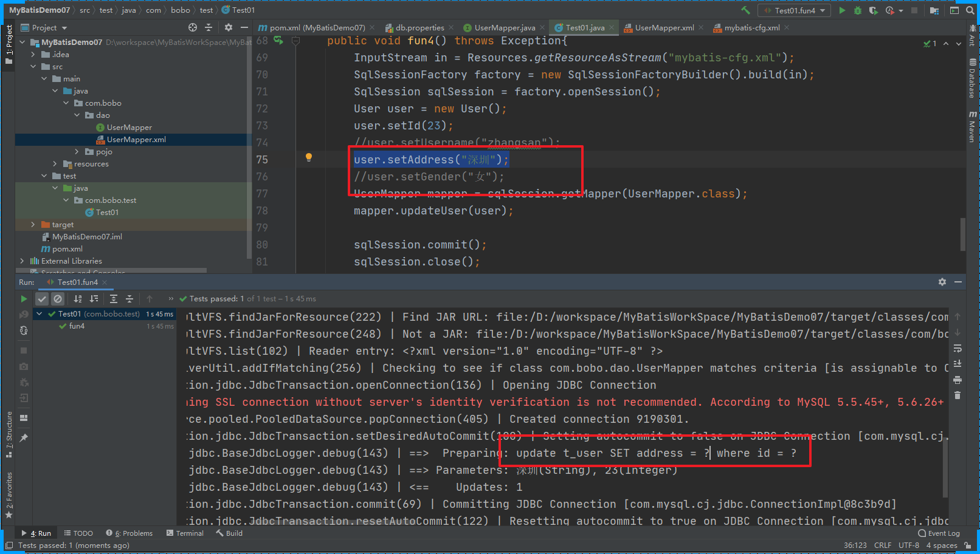Click run gutter icon at line 68
980x554 pixels.
[278, 41]
